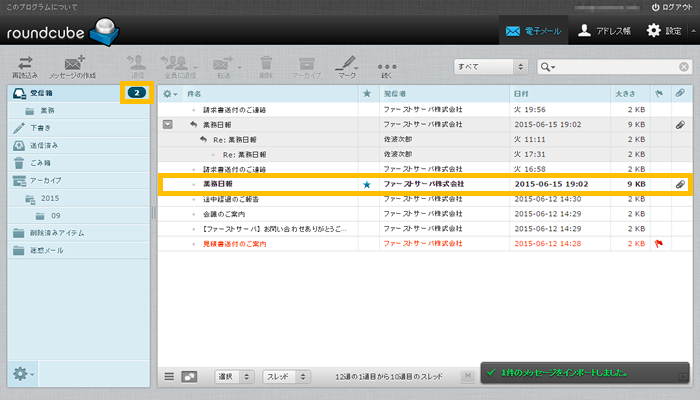700x400 pixels.
Task: Open the More (続く) actions icon
Action: (x=387, y=64)
